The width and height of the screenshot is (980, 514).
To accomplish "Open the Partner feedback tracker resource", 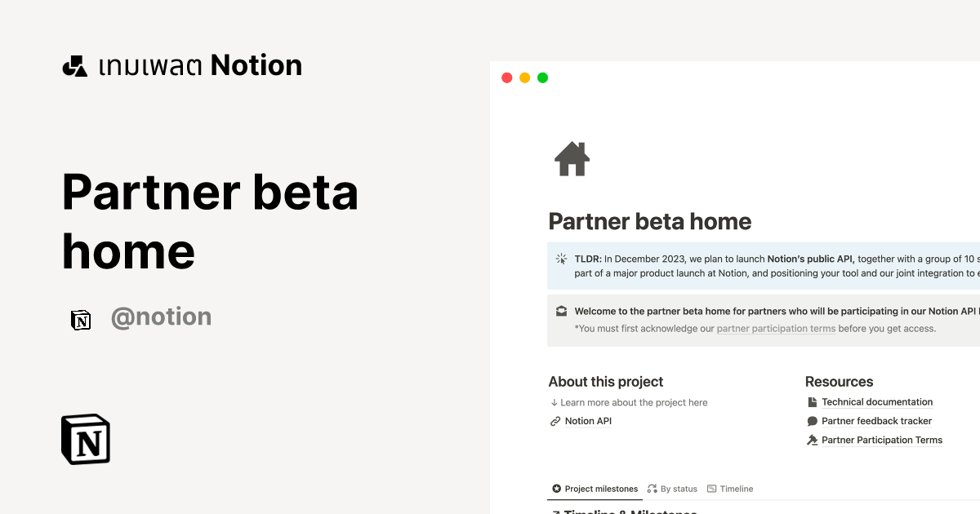I will point(876,420).
